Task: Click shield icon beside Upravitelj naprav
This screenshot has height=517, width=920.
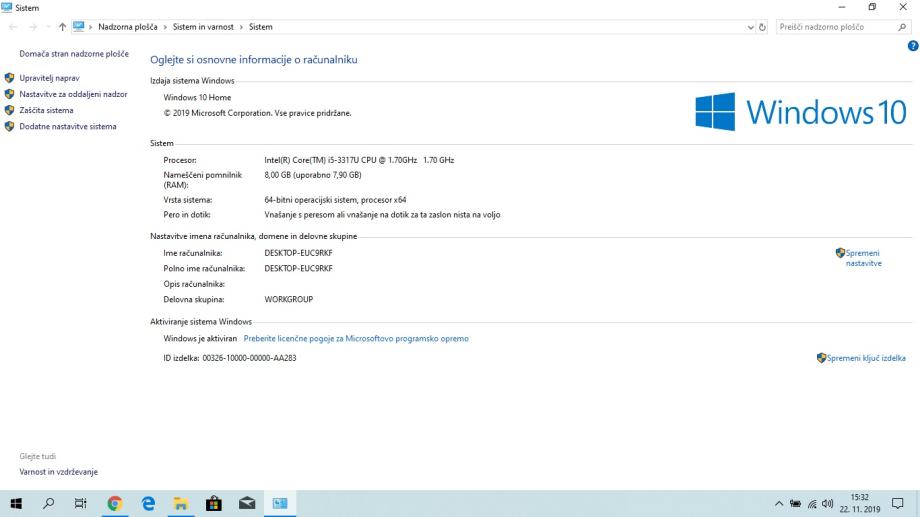Action: tap(9, 78)
